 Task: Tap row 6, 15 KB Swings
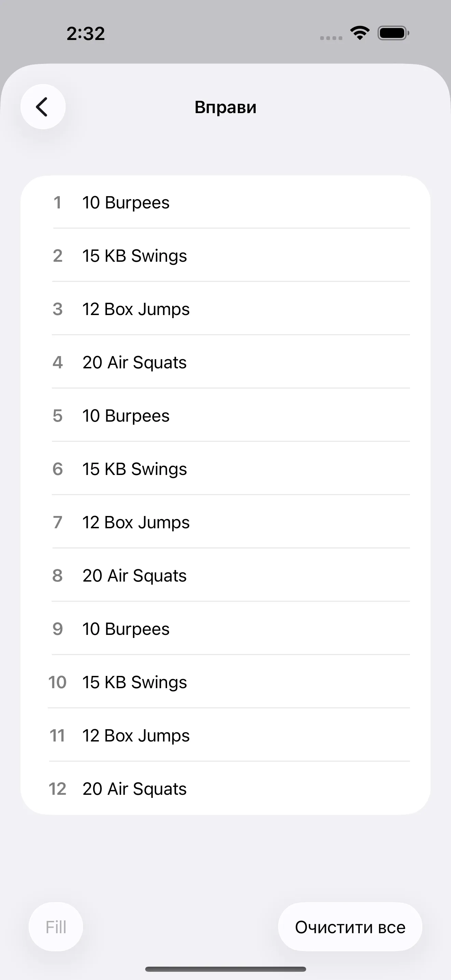[225, 469]
